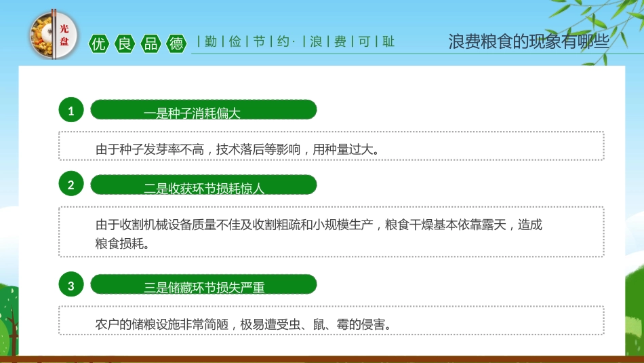Click the green circle numbered 3

point(71,284)
